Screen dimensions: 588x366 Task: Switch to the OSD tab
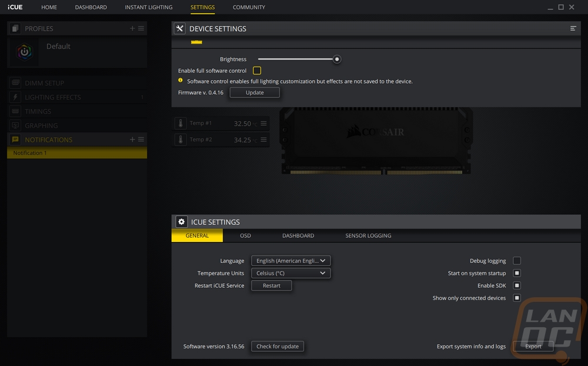(x=245, y=236)
